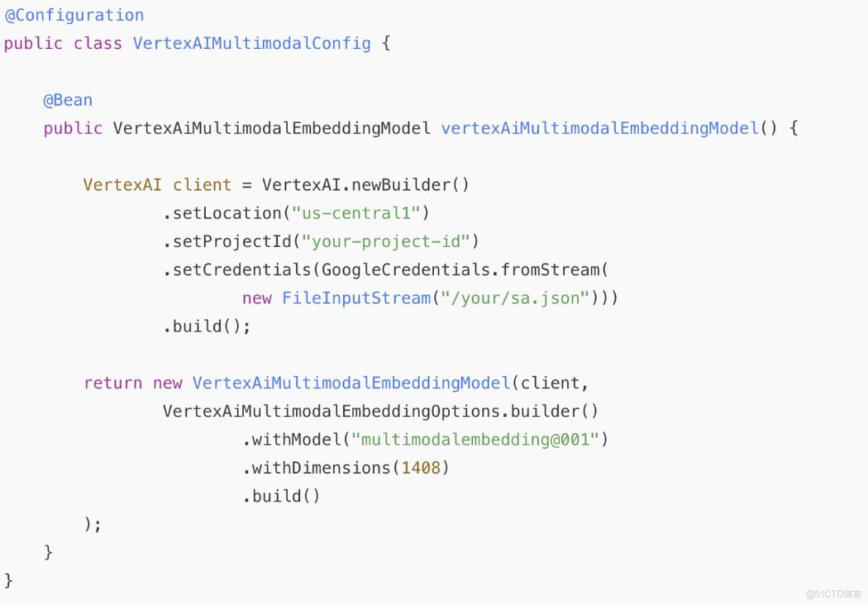The image size is (868, 605).
Task: Click the @Configuration annotation
Action: point(74,15)
